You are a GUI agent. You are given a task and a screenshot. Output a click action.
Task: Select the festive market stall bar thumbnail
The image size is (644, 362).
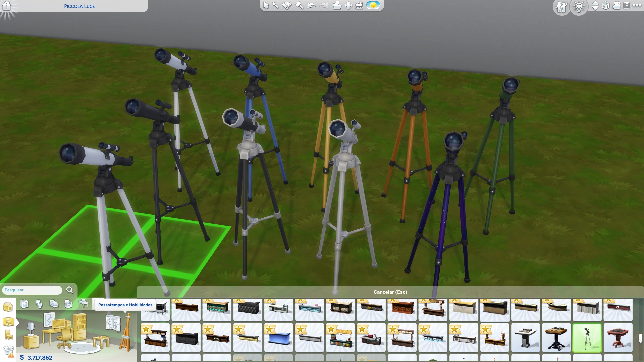click(x=340, y=338)
